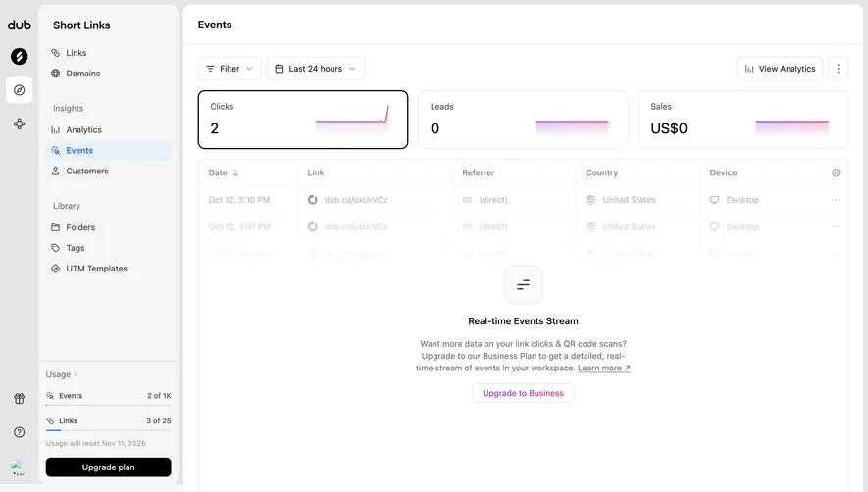Viewport: 868px width, 492px height.
Task: Click the dub logo
Action: point(19,25)
